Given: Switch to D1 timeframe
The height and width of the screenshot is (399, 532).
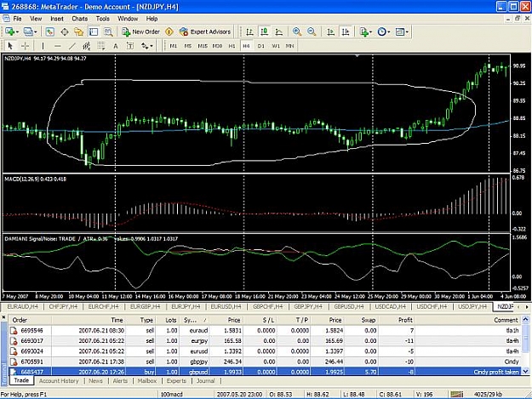Looking at the screenshot, I should (x=261, y=46).
